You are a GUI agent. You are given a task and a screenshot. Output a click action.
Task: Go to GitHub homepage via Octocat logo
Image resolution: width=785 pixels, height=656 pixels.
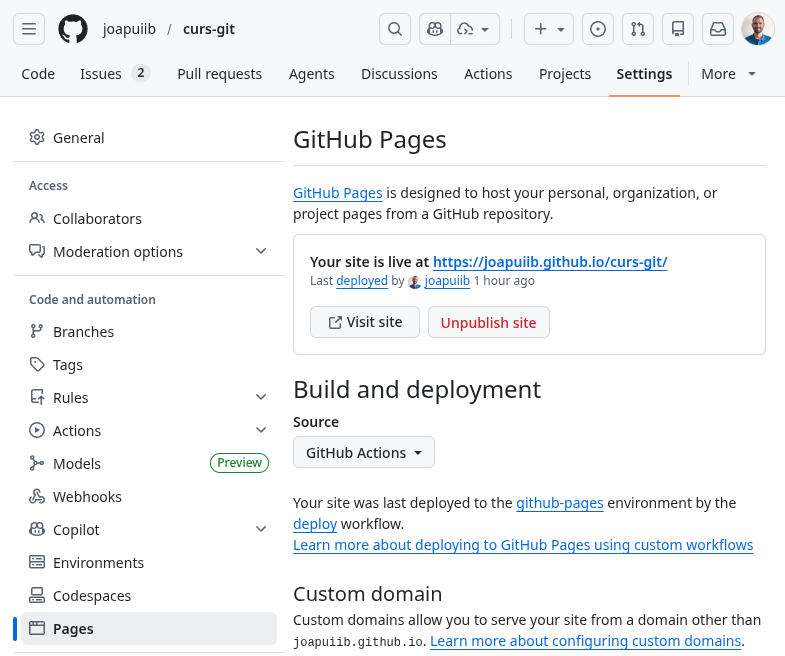[x=73, y=29]
